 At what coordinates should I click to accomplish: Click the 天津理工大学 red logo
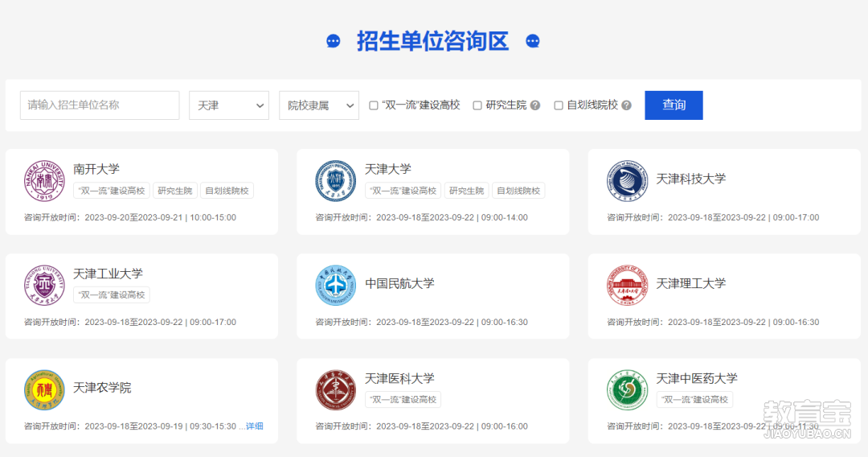[627, 286]
